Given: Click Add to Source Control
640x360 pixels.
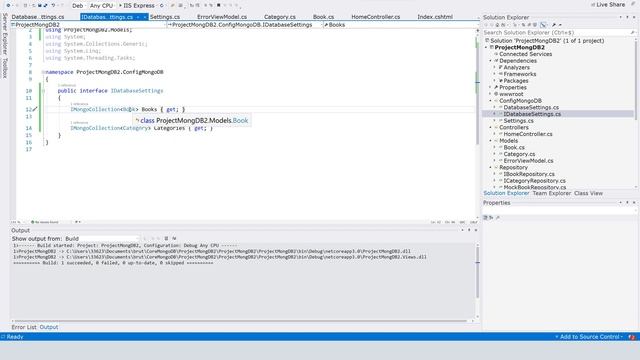Looking at the screenshot, I should (589, 337).
